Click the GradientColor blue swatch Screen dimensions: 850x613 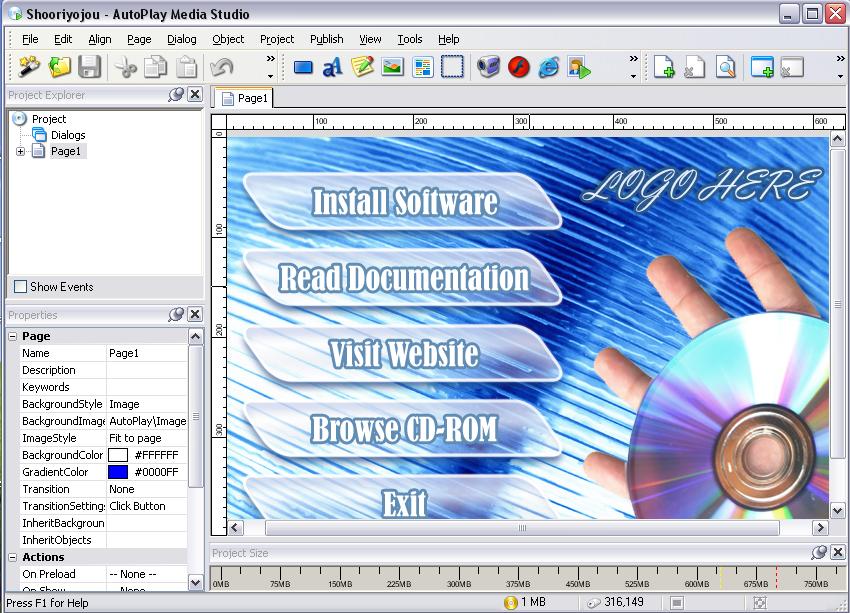[118, 472]
